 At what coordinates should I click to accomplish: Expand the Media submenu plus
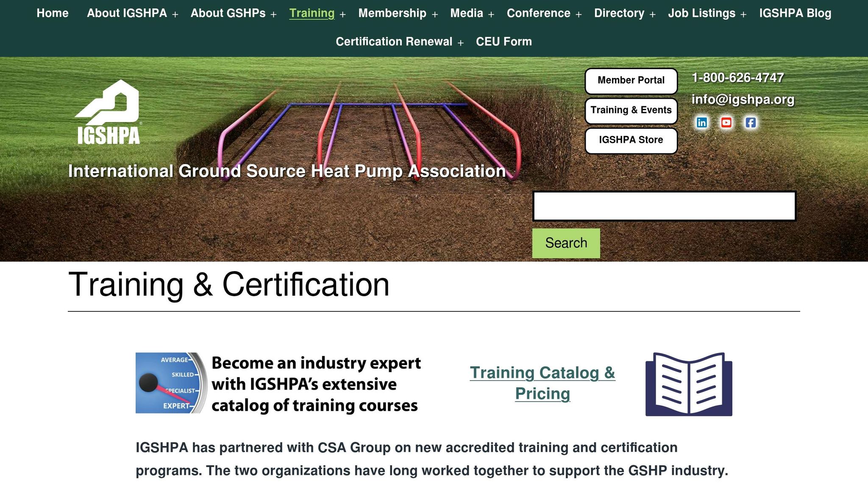point(491,14)
